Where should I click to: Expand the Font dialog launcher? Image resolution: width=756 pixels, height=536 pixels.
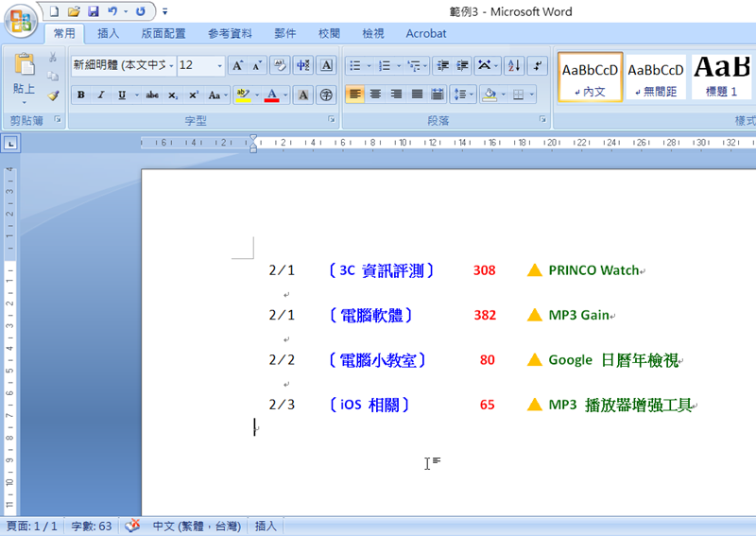(x=332, y=120)
